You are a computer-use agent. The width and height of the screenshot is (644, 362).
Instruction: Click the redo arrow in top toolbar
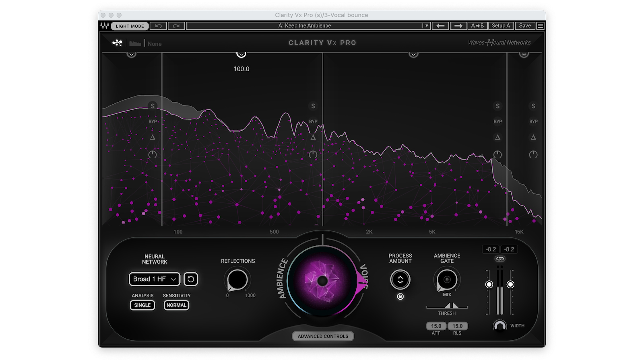click(176, 26)
